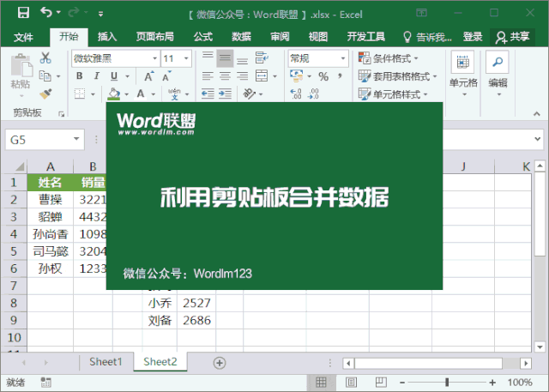The width and height of the screenshot is (549, 392).
Task: Click the Decrease Indent icon
Action: [208, 93]
